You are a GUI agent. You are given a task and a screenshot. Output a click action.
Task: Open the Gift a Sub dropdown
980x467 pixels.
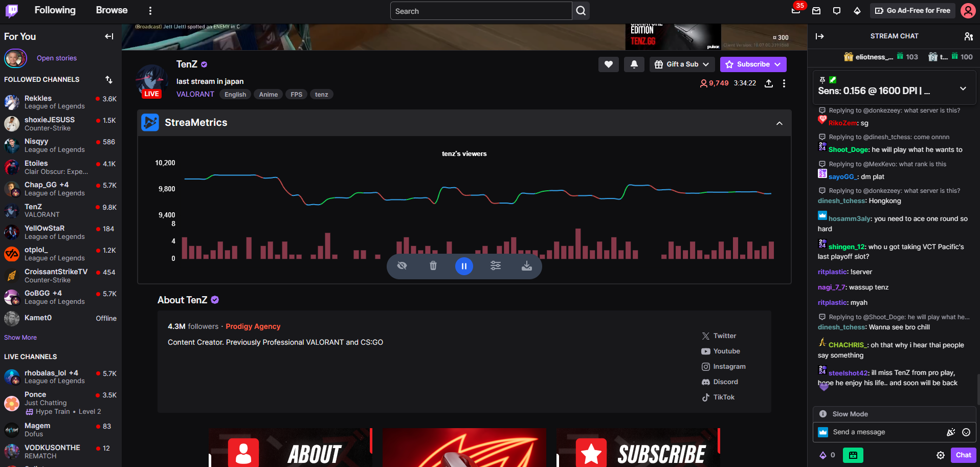click(x=682, y=64)
